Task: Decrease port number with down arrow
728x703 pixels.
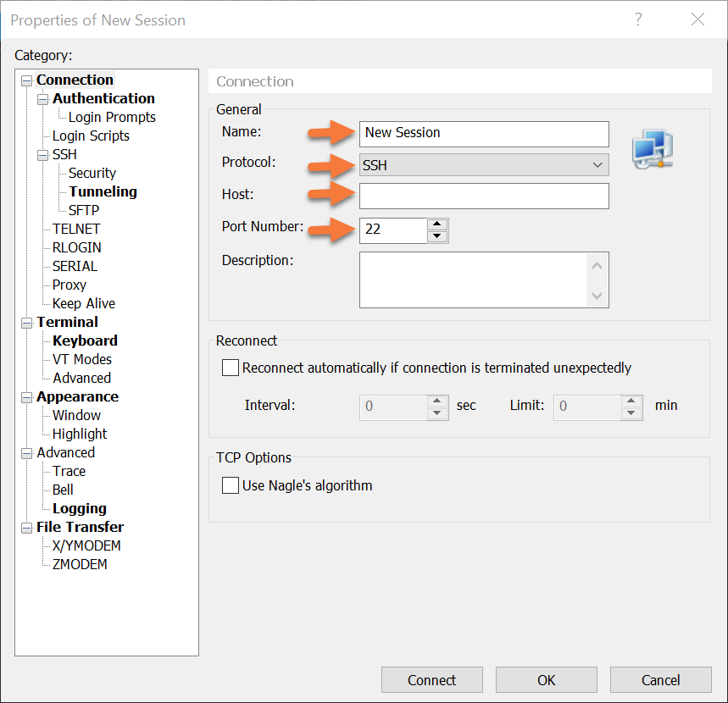Action: click(x=437, y=236)
